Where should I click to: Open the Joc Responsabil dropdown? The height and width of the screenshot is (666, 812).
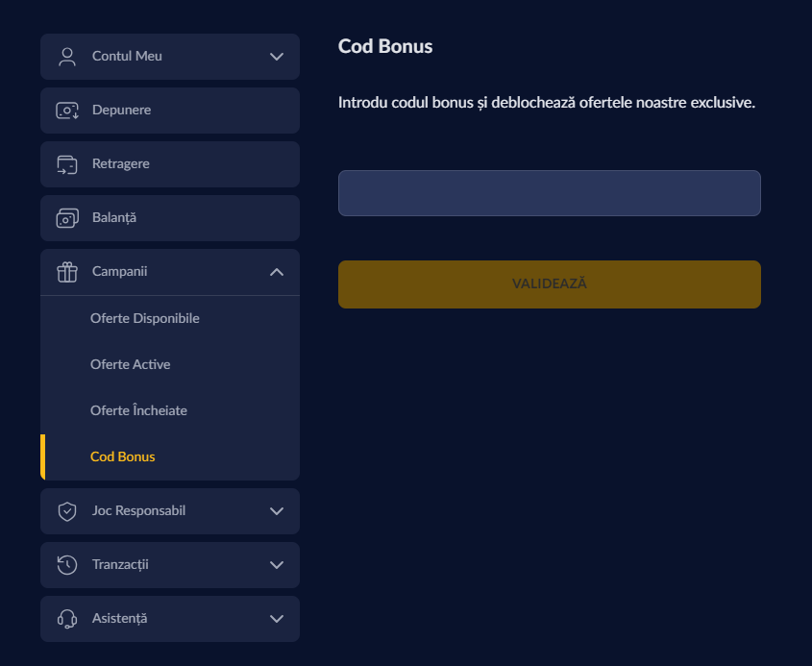pyautogui.click(x=277, y=510)
